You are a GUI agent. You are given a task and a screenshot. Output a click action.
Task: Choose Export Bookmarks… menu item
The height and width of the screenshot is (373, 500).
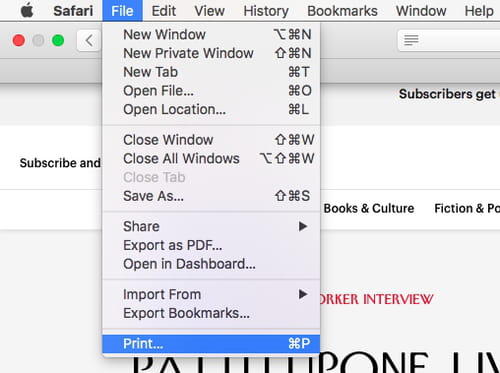click(211, 313)
